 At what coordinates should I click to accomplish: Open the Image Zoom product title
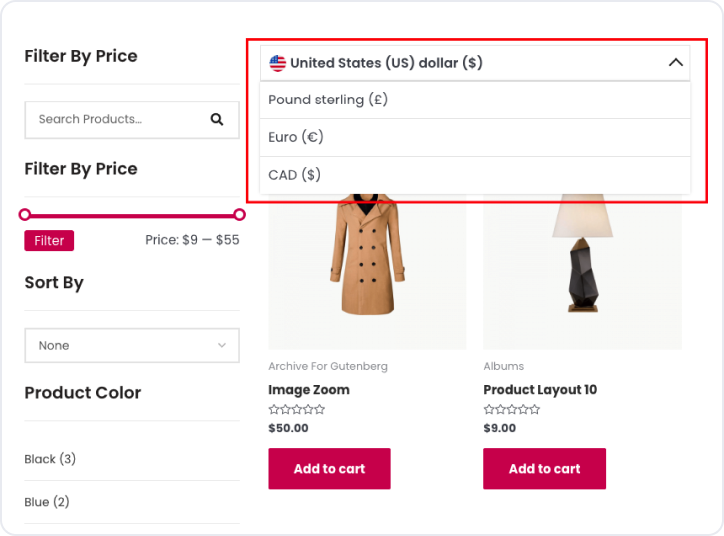[309, 390]
